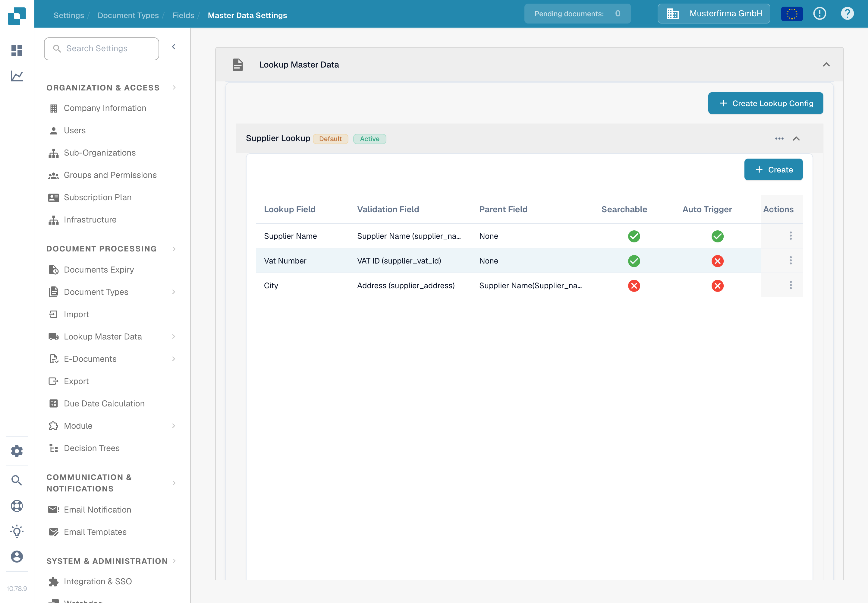Viewport: 868px width, 603px height.
Task: Click Create Lookup Config button
Action: point(765,103)
